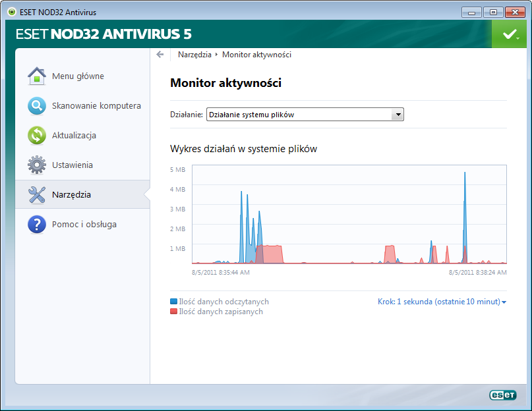Click the 8/5/2011 8:35:44 AM timestamp
This screenshot has height=411, width=532.
221,272
